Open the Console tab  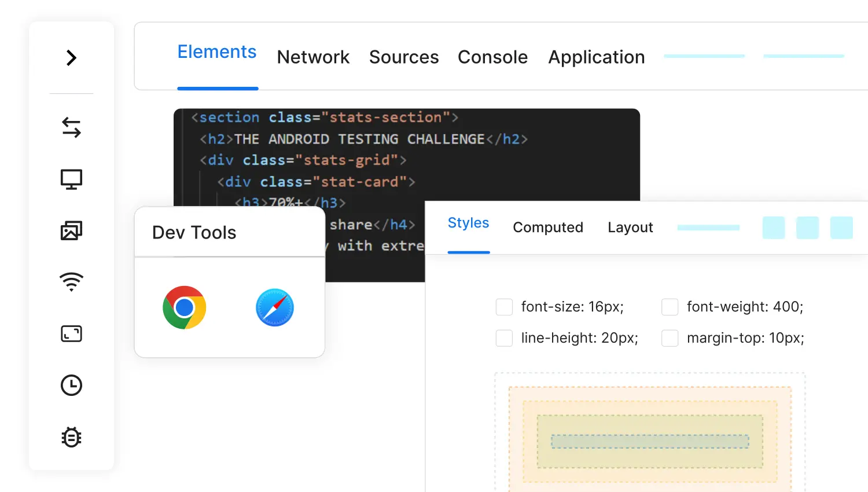[492, 57]
